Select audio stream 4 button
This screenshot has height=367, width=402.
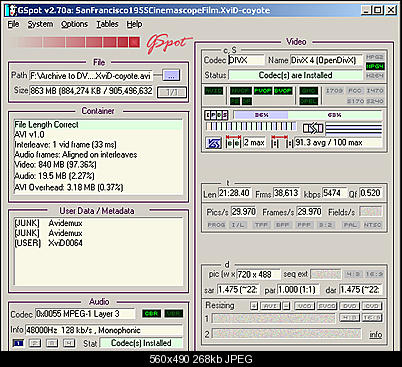[69, 343]
